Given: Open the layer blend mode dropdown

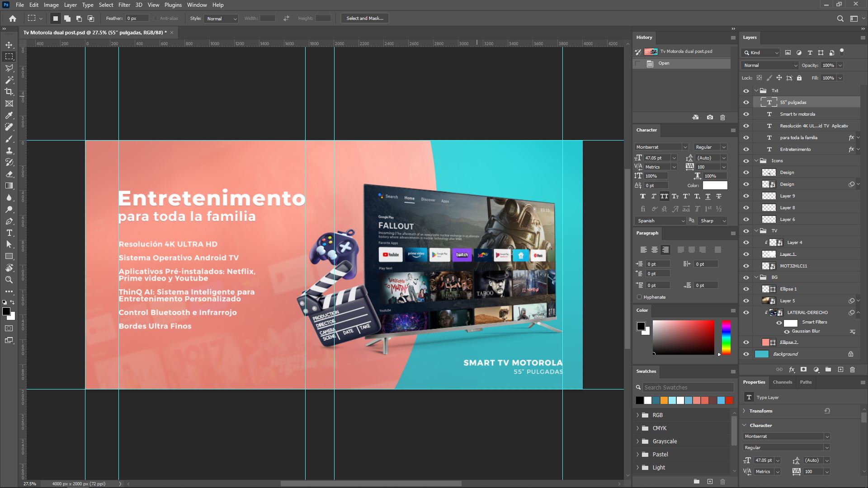Looking at the screenshot, I should pos(770,66).
